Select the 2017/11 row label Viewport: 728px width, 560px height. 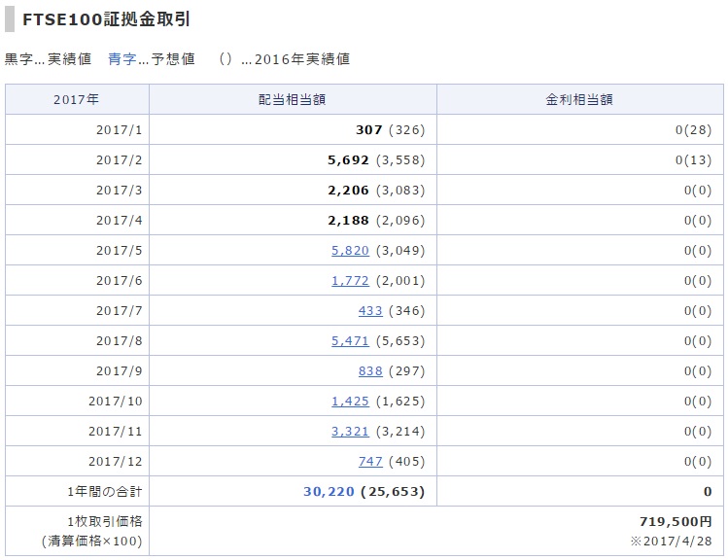coord(115,432)
